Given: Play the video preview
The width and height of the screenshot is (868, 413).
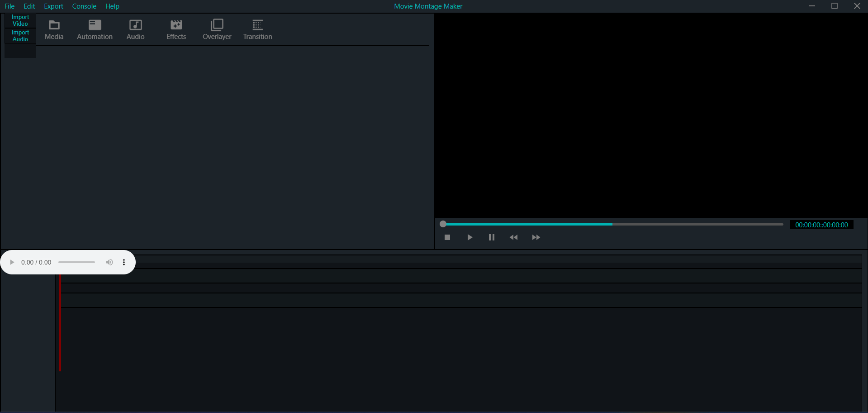Looking at the screenshot, I should pyautogui.click(x=470, y=237).
